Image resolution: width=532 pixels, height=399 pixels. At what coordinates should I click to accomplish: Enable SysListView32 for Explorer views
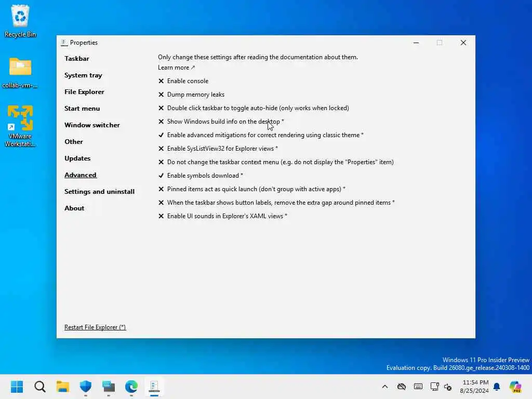(x=218, y=149)
